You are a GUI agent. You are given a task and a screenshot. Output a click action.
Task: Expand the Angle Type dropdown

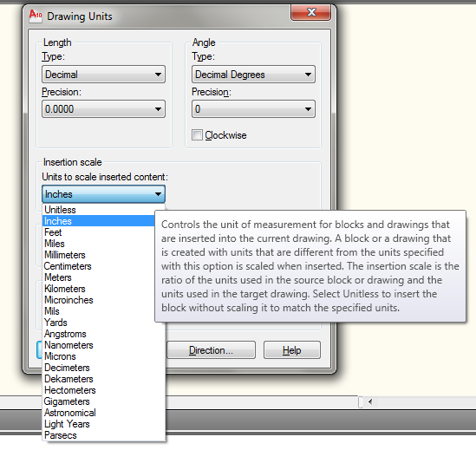point(253,75)
